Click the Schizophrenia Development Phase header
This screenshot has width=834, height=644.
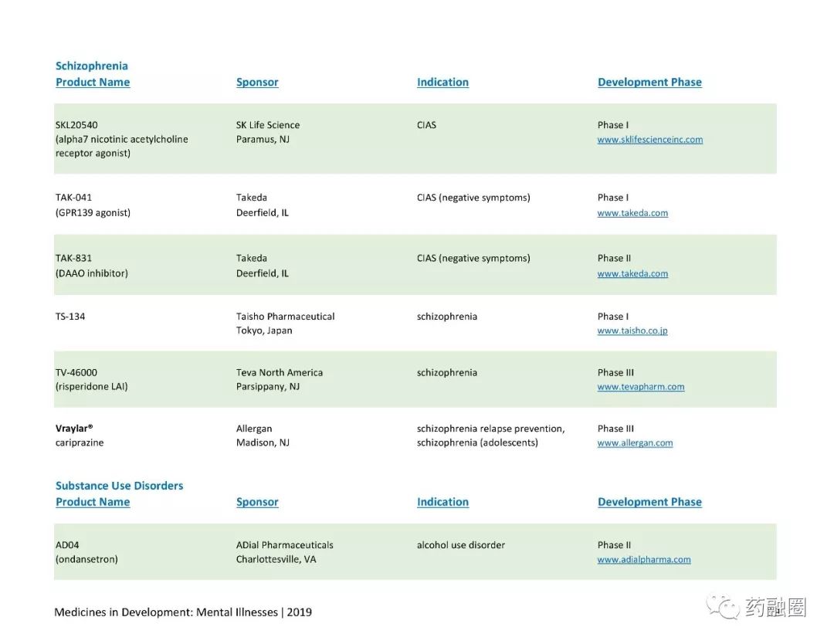[649, 82]
